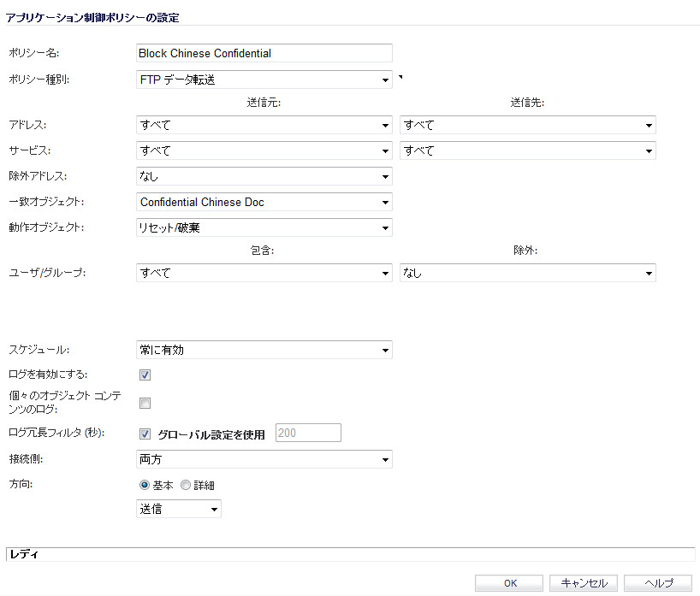Click the ヘルプ button
The height and width of the screenshot is (596, 700).
click(657, 583)
